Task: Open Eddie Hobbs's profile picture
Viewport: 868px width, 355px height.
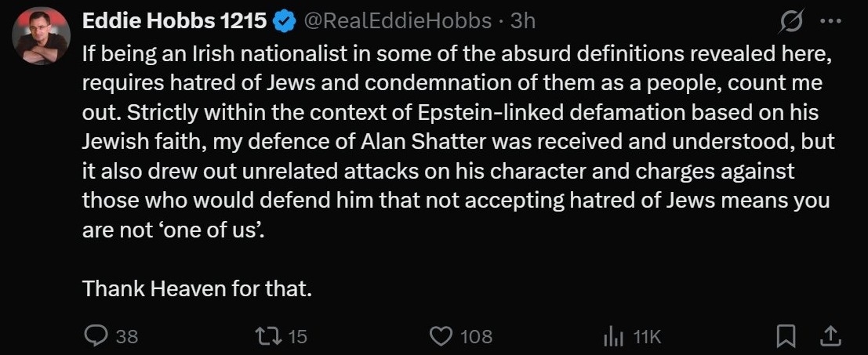Action: tap(42, 36)
